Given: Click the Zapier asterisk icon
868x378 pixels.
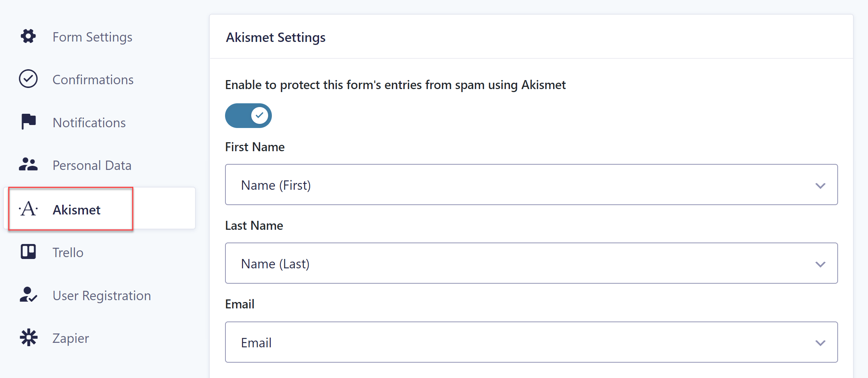Looking at the screenshot, I should click(28, 338).
